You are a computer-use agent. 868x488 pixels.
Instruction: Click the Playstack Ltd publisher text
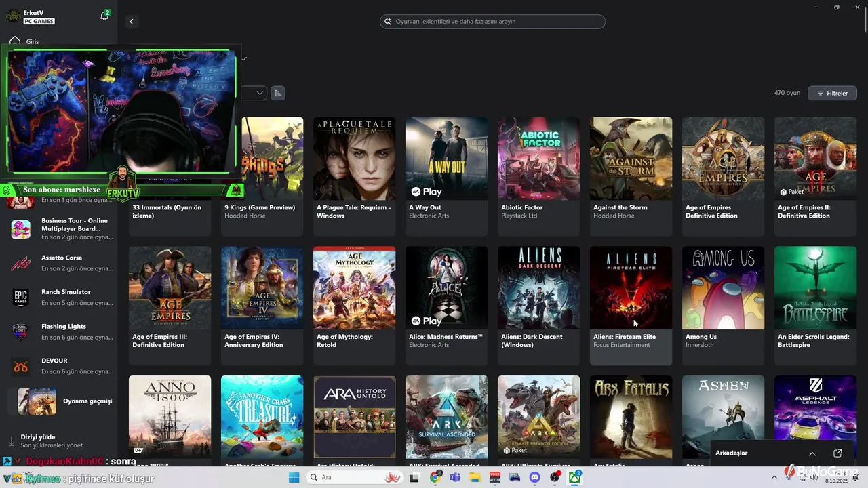point(519,216)
